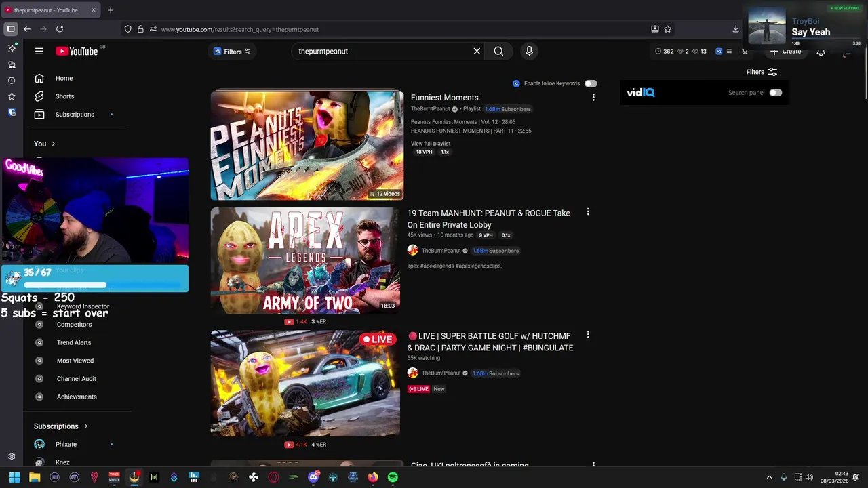Toggle Enable Inline Keywords switch
The height and width of the screenshot is (488, 868).
pos(591,83)
